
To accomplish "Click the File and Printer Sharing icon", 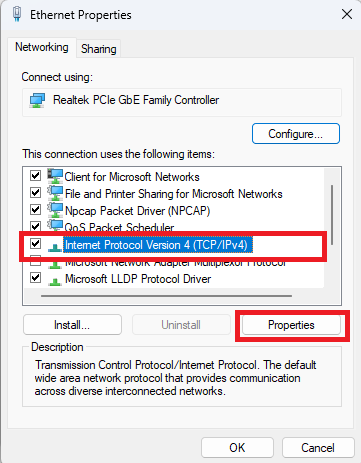I will [x=55, y=193].
